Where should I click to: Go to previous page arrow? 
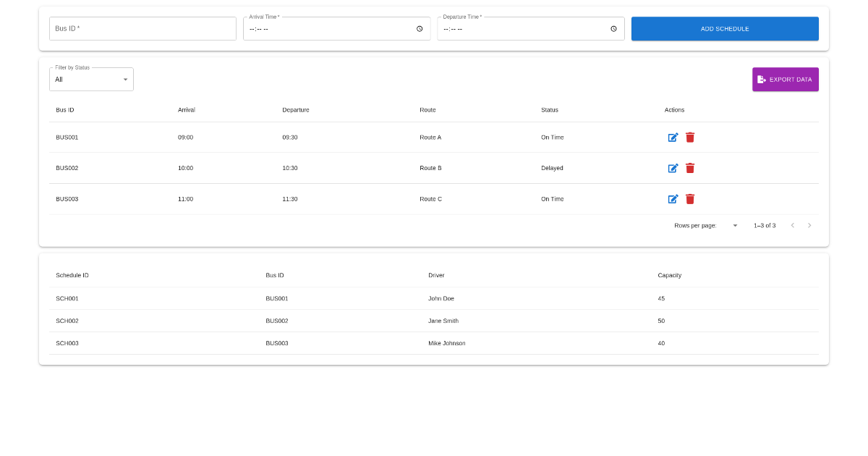click(x=792, y=226)
